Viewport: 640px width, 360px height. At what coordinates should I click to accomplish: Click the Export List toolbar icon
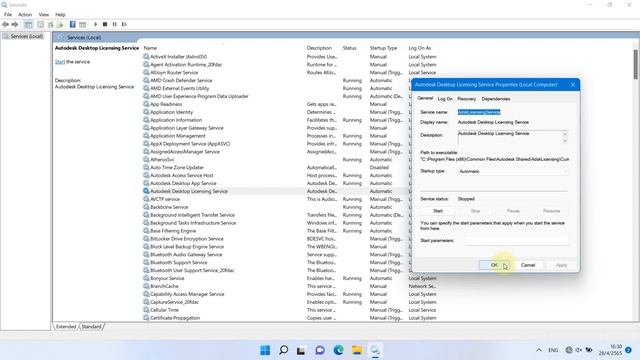point(60,24)
